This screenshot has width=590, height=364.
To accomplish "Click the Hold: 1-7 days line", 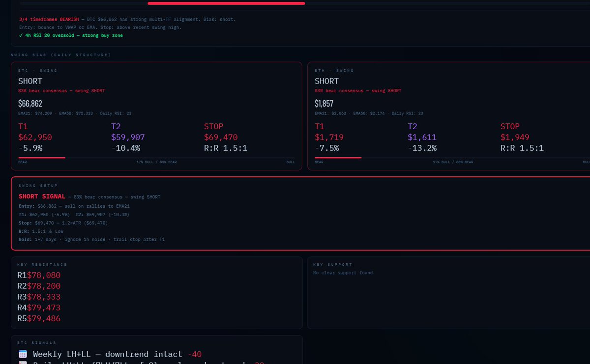I will click(x=93, y=240).
